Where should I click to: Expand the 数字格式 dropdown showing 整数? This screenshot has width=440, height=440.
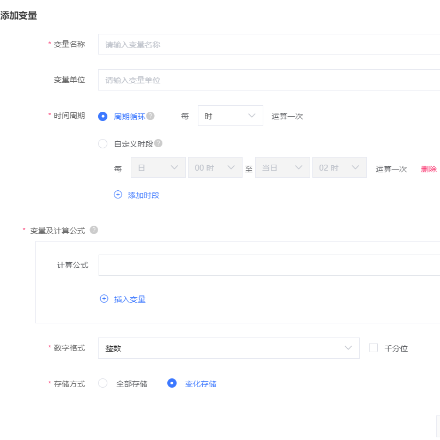coord(229,348)
